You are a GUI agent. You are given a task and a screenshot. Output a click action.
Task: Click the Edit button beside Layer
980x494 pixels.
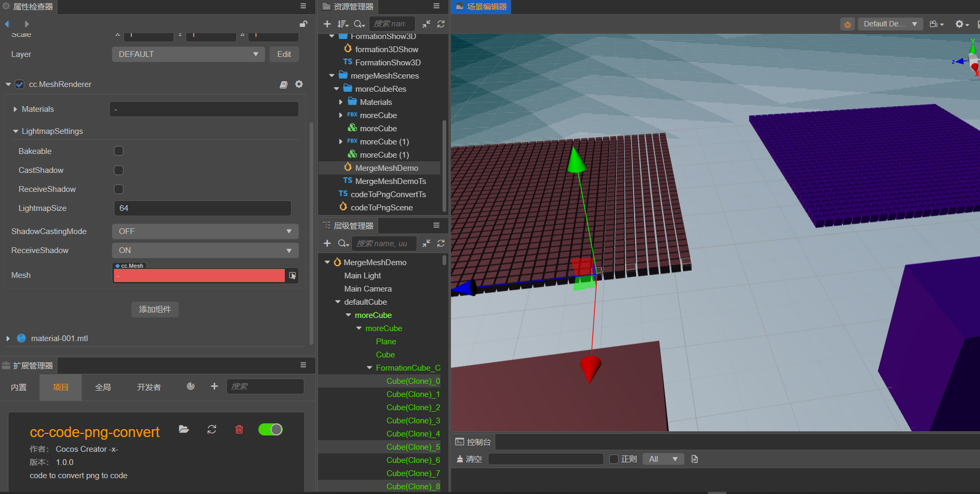click(x=284, y=54)
